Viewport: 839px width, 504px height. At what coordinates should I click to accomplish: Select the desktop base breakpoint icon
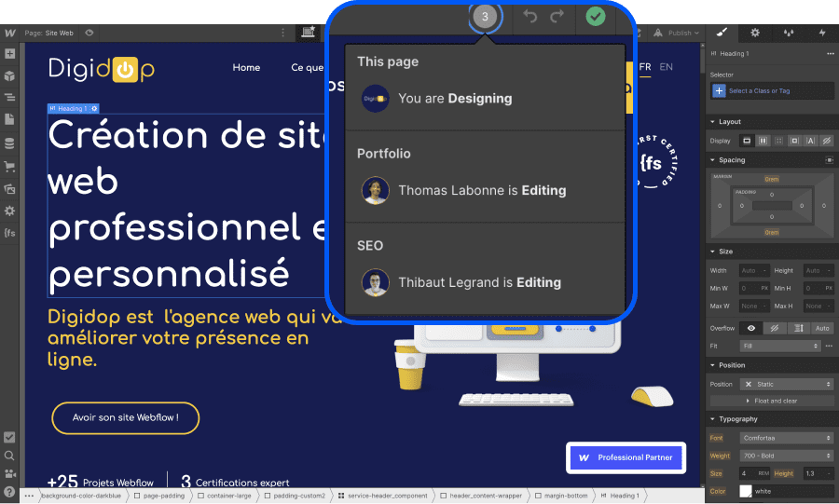point(309,33)
